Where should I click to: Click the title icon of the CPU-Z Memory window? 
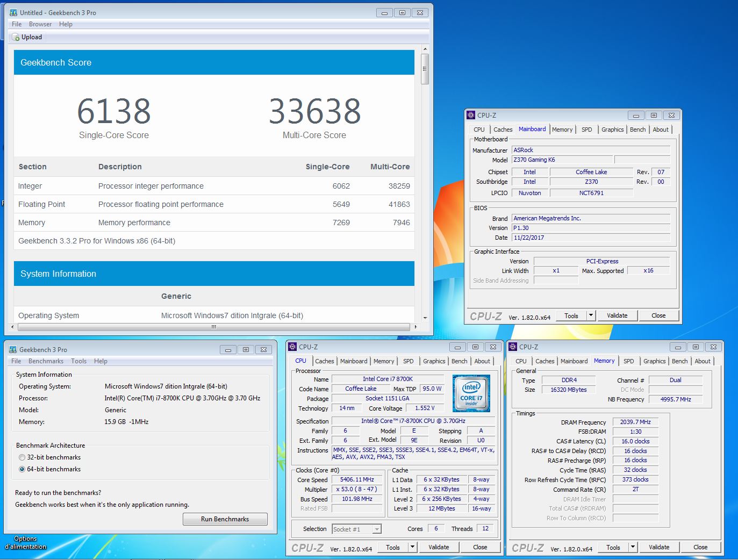click(x=512, y=347)
